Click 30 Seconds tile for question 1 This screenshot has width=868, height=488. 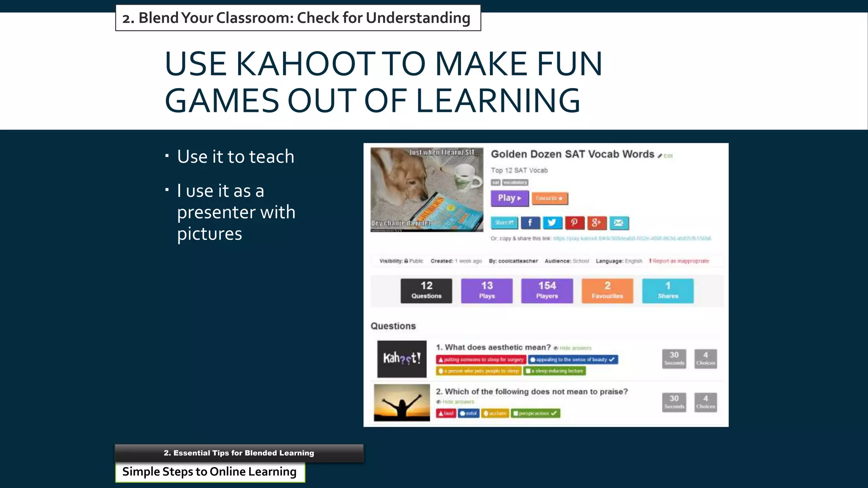pos(674,358)
